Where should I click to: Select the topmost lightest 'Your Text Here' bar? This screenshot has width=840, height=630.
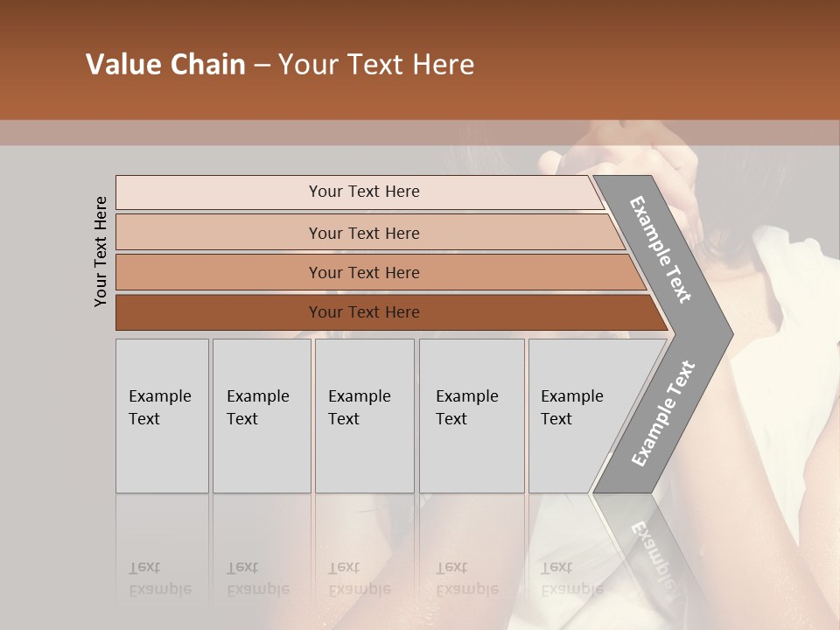click(x=363, y=192)
